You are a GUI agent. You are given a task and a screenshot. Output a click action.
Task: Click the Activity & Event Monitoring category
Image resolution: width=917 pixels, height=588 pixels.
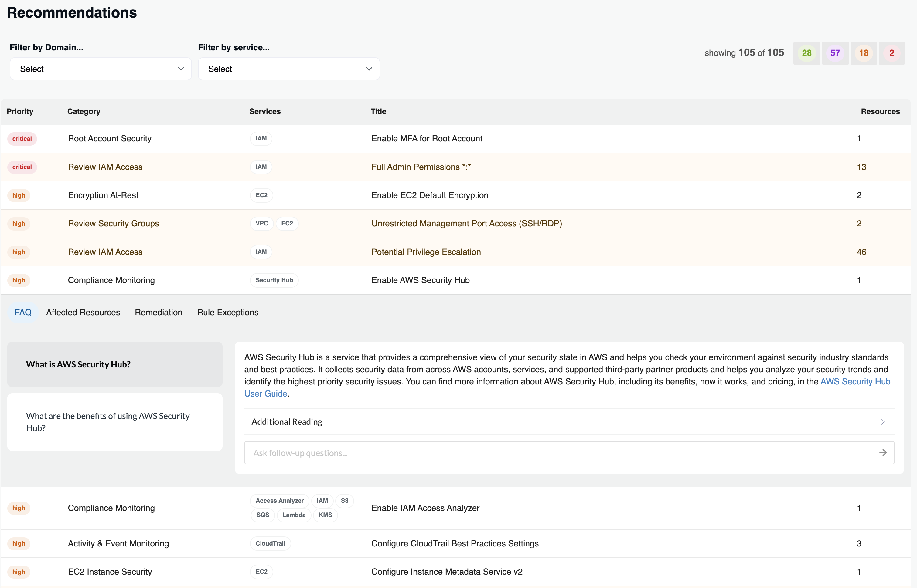pos(118,543)
